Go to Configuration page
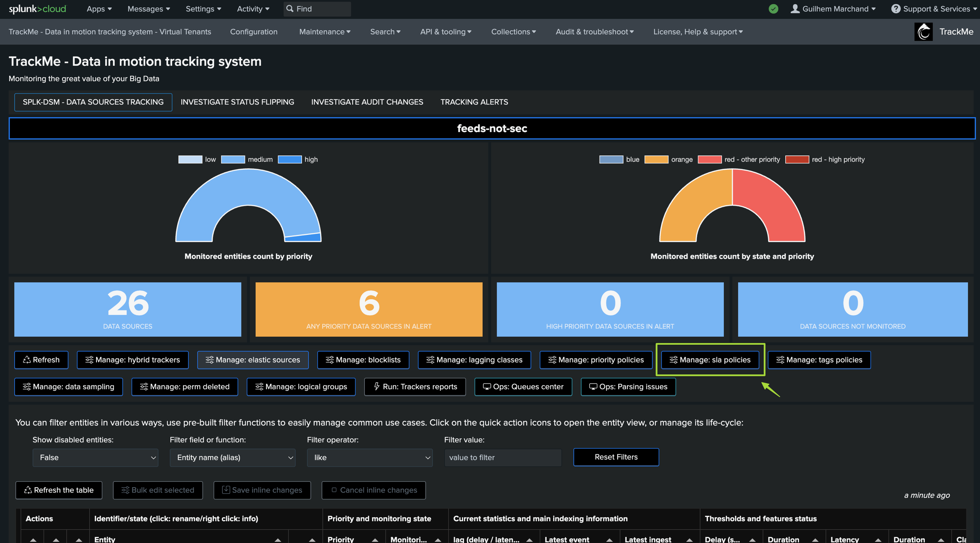980x543 pixels. tap(254, 32)
